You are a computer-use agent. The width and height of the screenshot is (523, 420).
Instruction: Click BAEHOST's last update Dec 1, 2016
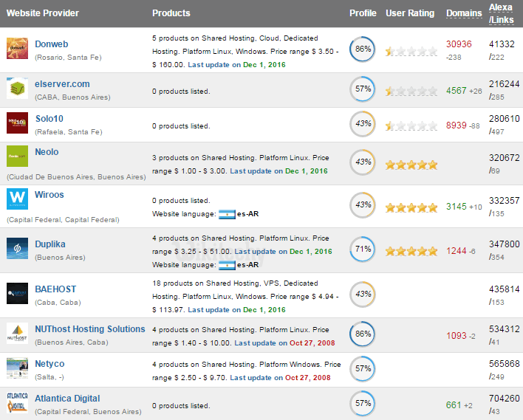coord(264,310)
